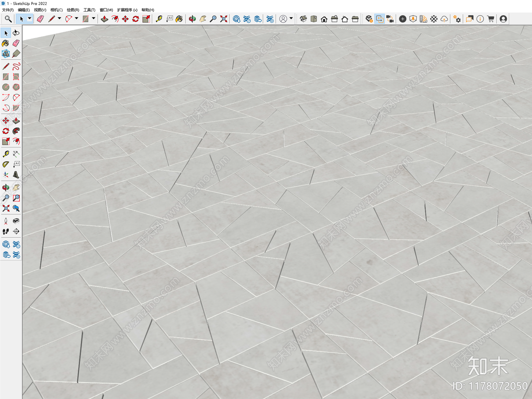Switch to the Iso view

(303, 19)
